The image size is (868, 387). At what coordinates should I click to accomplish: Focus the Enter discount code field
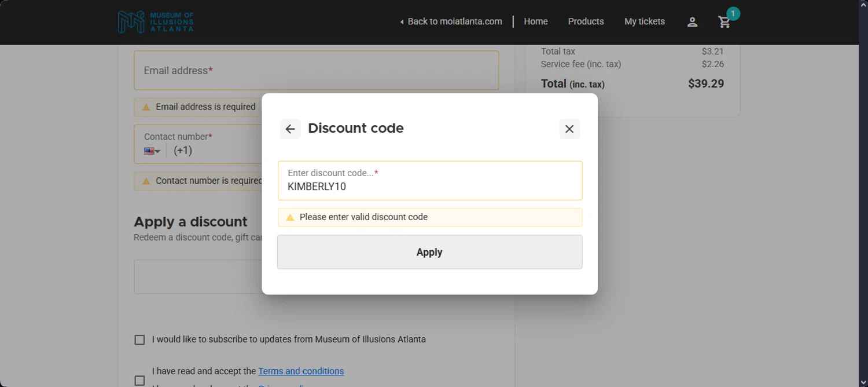point(429,186)
